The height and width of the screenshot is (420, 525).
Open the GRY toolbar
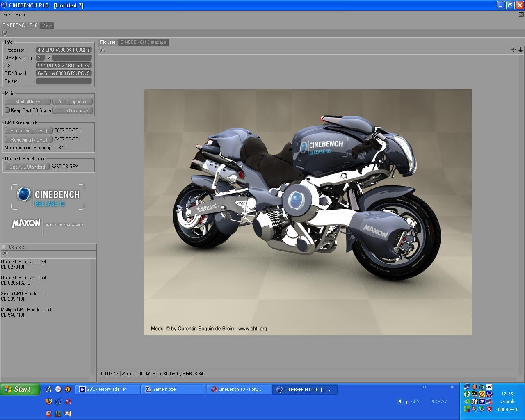point(415,402)
